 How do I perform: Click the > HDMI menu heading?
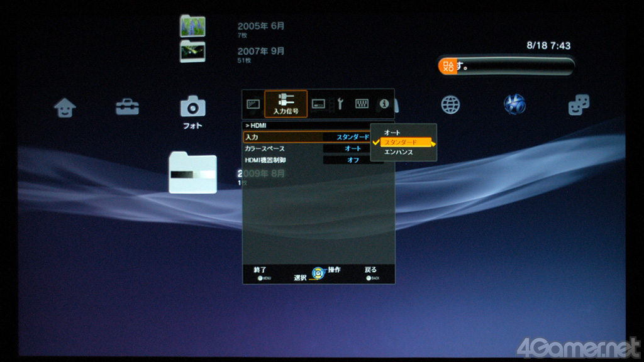point(256,126)
